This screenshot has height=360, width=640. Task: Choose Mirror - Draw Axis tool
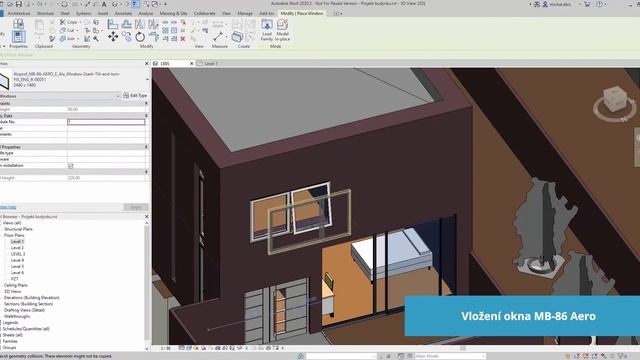(x=153, y=24)
